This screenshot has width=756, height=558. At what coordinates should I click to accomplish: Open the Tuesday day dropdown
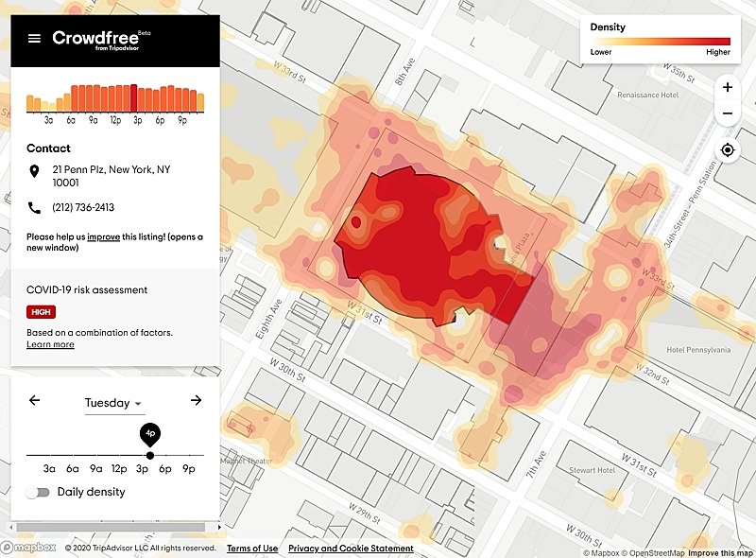(113, 403)
